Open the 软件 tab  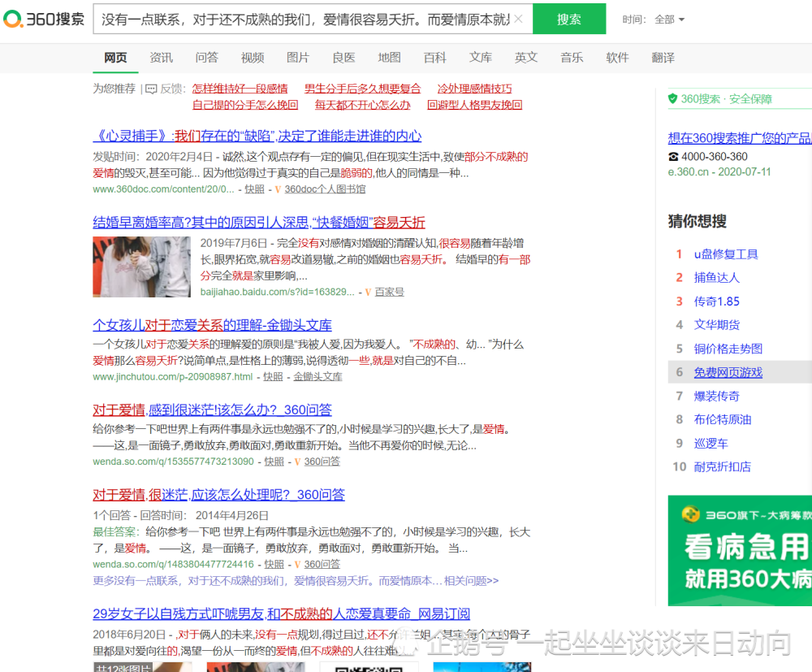617,58
